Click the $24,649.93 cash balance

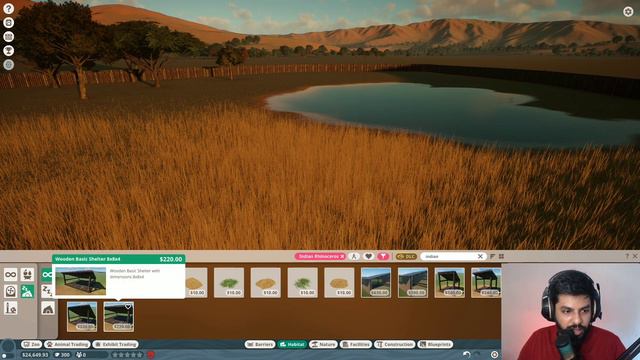(35, 355)
